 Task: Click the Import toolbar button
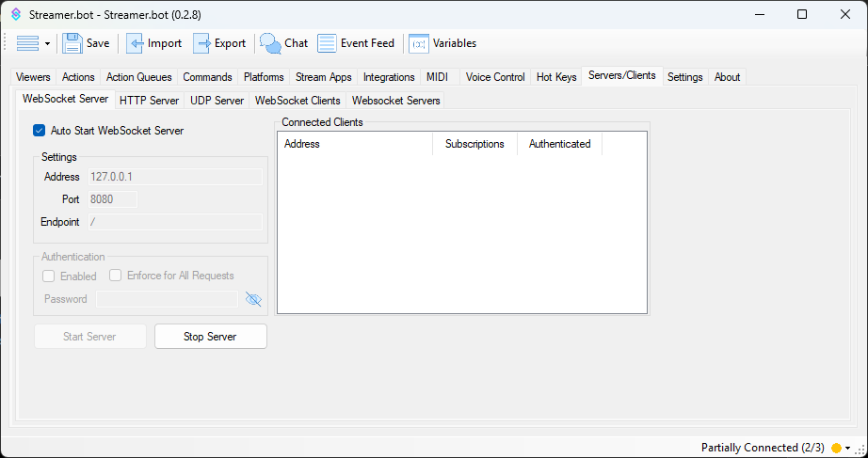point(153,43)
